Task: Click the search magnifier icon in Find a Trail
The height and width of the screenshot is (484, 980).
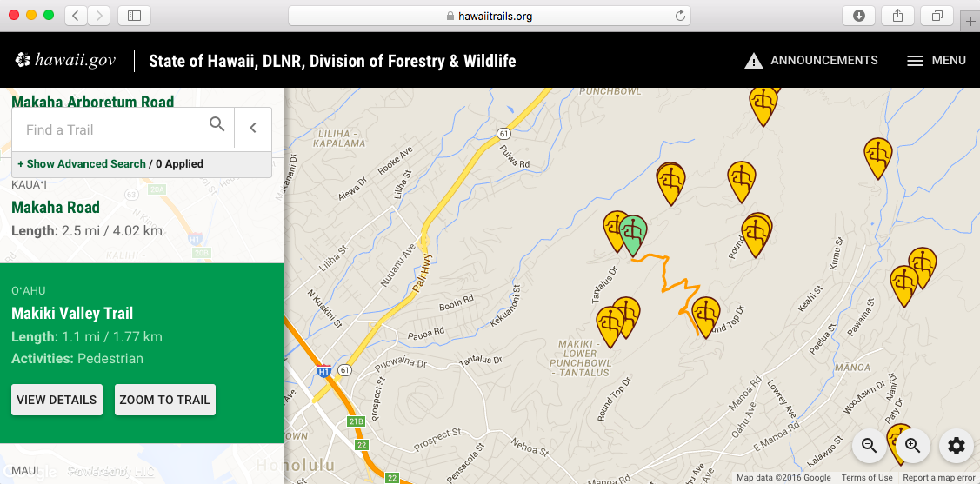Action: click(217, 124)
